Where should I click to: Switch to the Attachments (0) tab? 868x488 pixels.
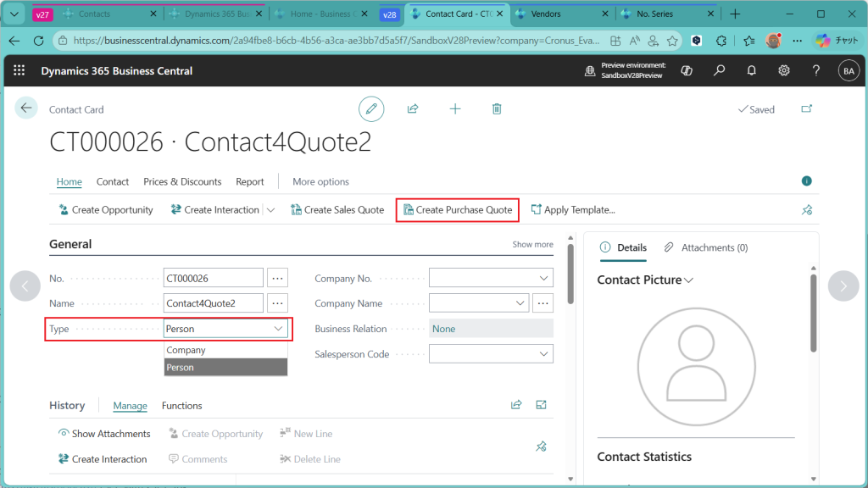coord(706,247)
